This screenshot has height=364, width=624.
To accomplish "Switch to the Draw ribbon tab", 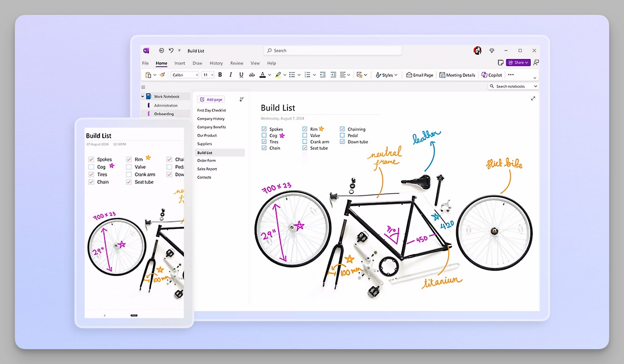I will click(x=197, y=63).
